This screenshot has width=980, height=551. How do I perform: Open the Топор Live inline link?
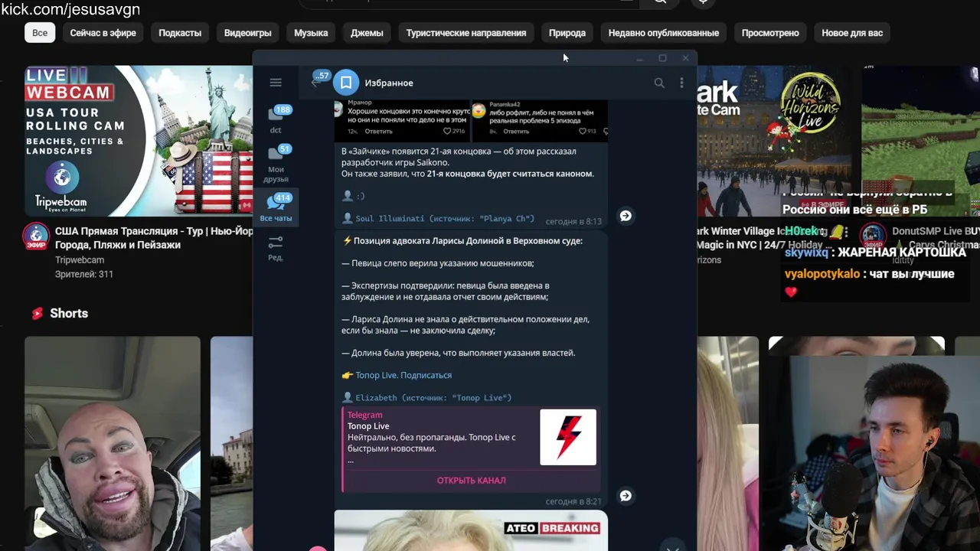(377, 375)
